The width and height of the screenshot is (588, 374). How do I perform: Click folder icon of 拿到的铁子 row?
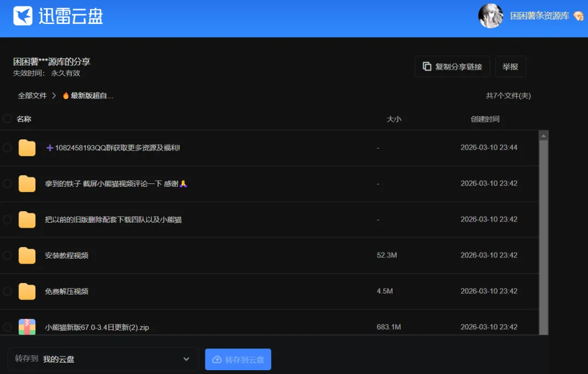[x=27, y=183]
